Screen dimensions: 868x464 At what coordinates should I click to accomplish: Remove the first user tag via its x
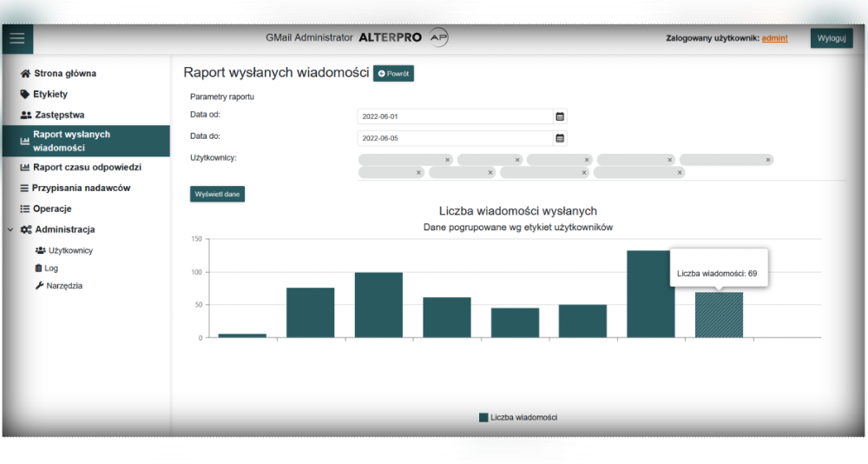pyautogui.click(x=448, y=160)
